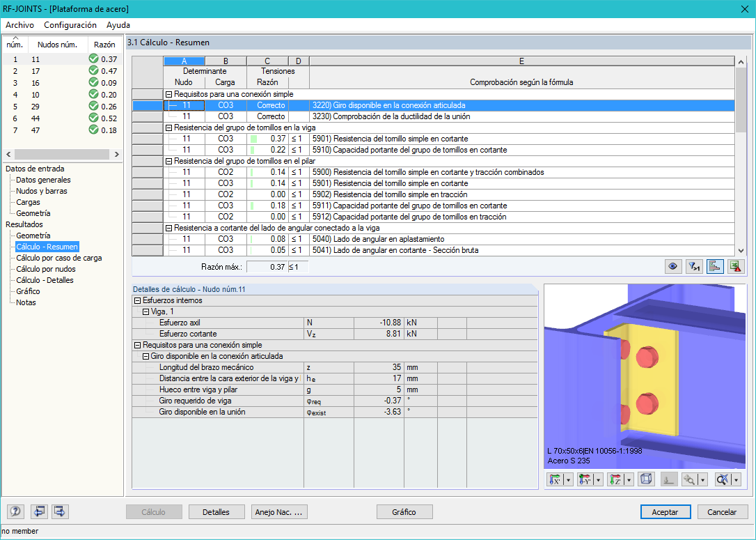Click the zoom magnifier plus icon

pyautogui.click(x=690, y=479)
